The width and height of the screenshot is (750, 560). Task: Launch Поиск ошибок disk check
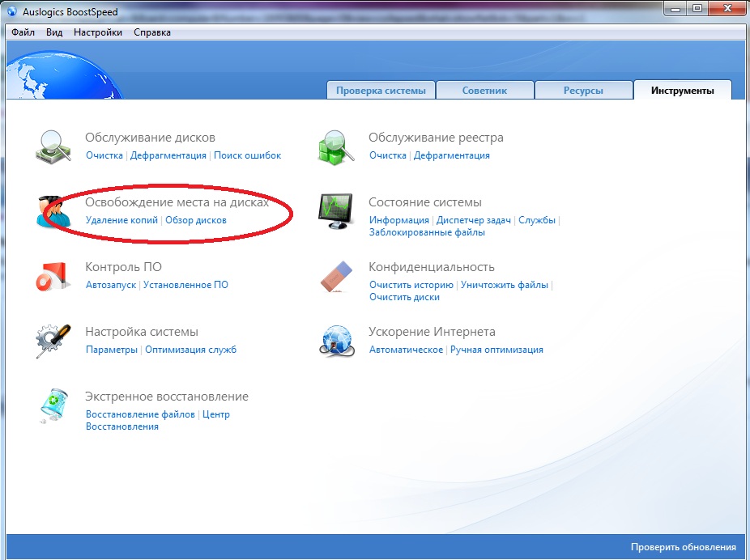(247, 155)
